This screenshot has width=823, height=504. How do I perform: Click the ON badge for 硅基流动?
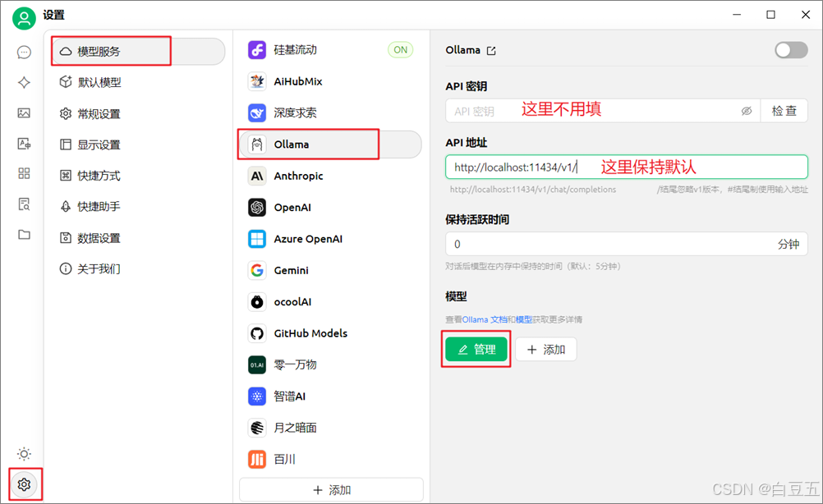click(x=401, y=50)
